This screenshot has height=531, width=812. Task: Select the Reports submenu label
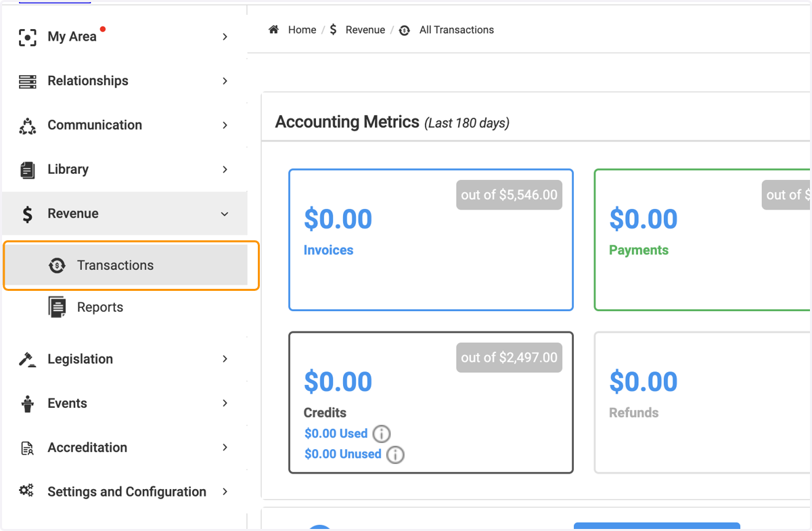tap(100, 307)
